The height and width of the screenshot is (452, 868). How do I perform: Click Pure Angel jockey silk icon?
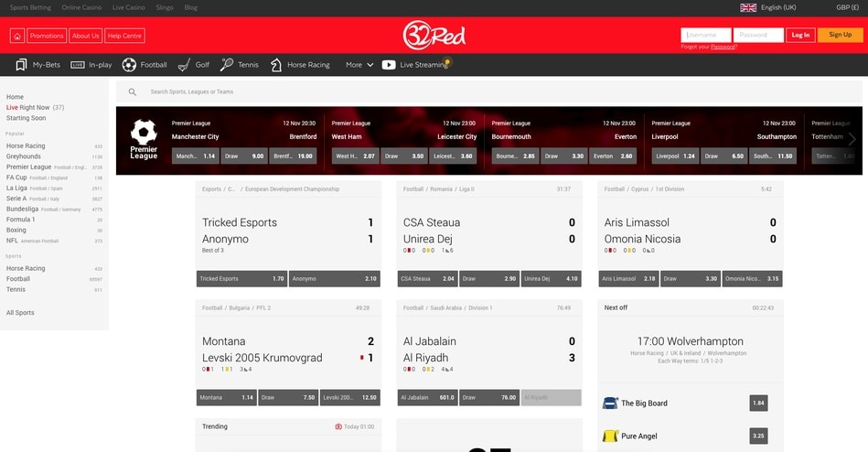[x=610, y=436]
